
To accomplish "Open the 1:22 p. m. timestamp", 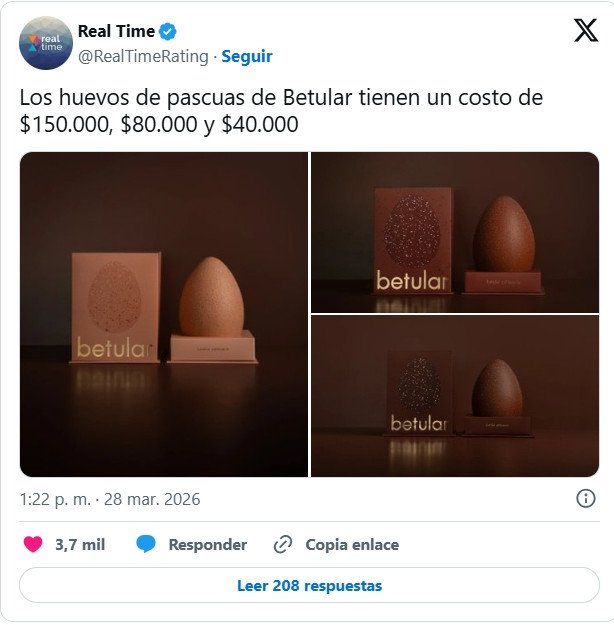I will pos(55,499).
